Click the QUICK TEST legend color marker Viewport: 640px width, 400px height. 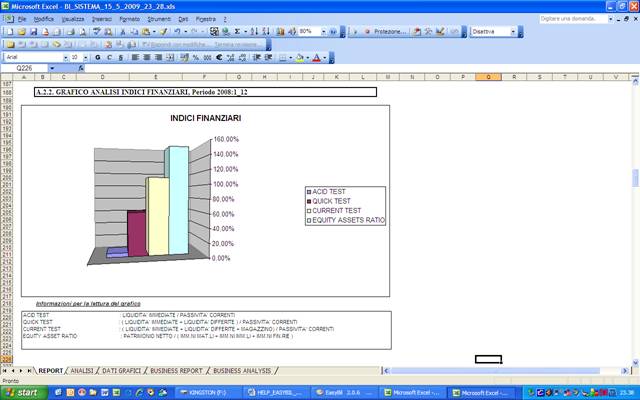pos(309,201)
